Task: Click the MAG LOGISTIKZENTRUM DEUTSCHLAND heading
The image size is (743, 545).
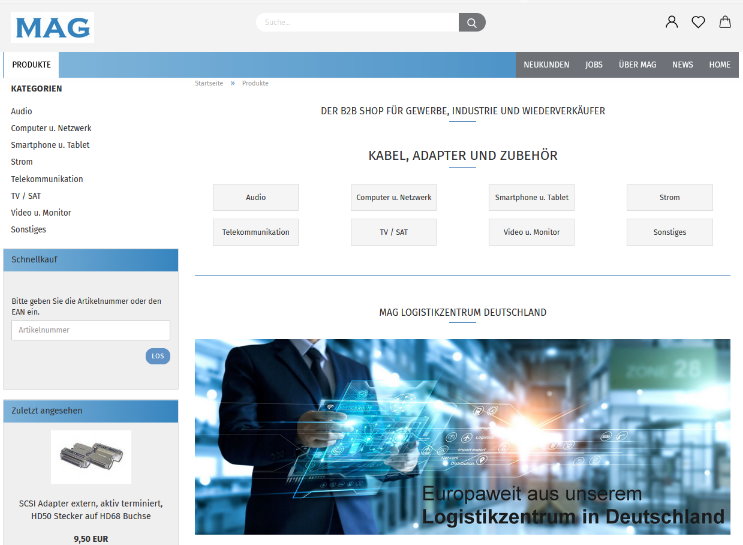Action: [x=463, y=312]
